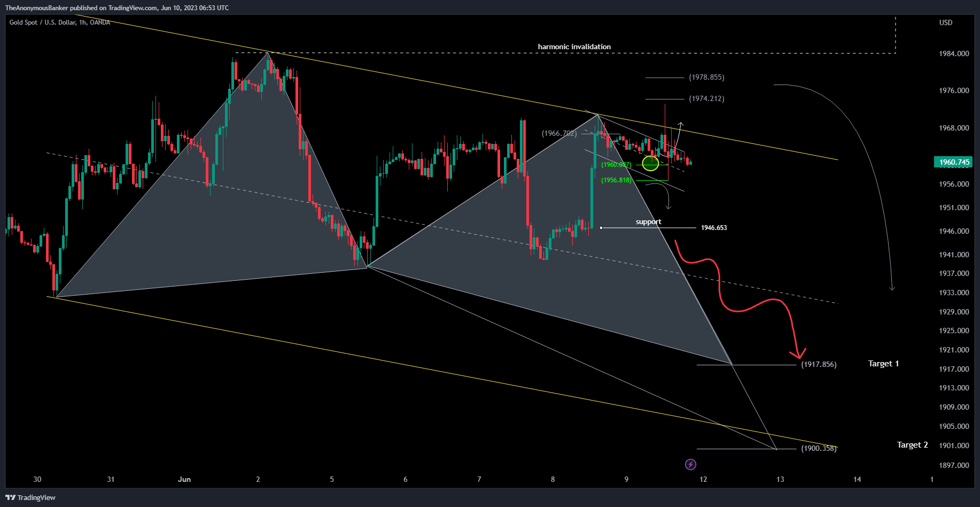Viewport: 980px width, 507px height.
Task: Click the 1968.000 price axis value
Action: [954, 128]
